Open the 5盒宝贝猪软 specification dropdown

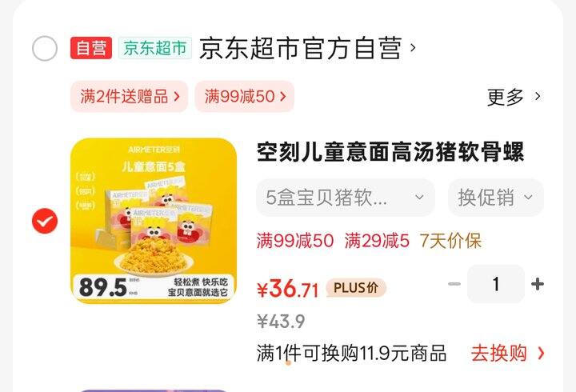346,198
